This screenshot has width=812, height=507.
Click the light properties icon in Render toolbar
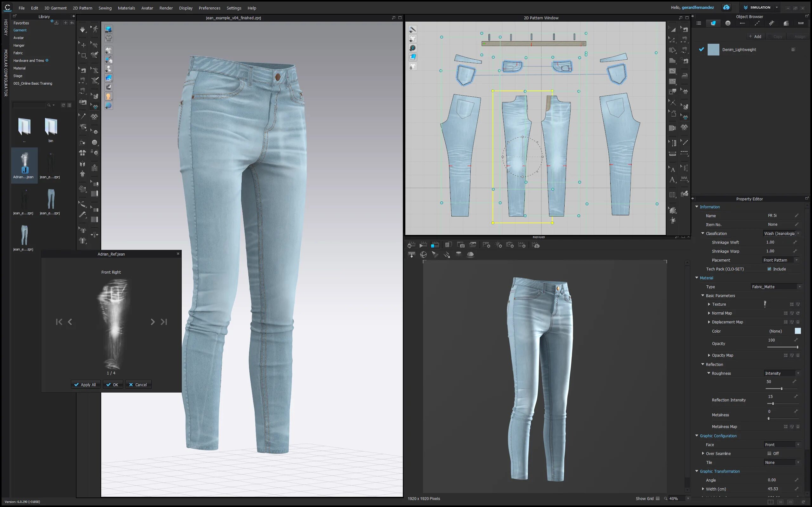click(x=498, y=245)
